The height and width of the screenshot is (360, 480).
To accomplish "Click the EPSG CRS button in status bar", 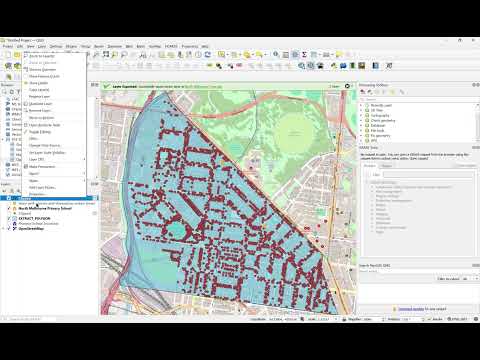I will 459,319.
